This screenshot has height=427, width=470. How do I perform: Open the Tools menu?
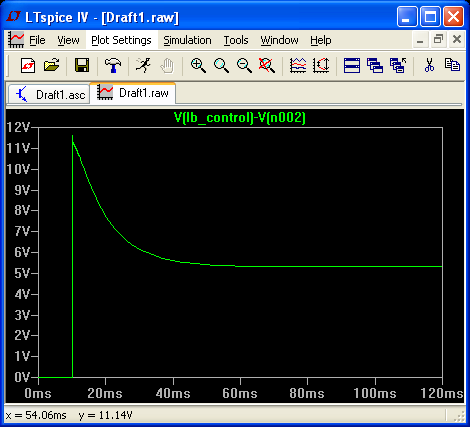(236, 40)
